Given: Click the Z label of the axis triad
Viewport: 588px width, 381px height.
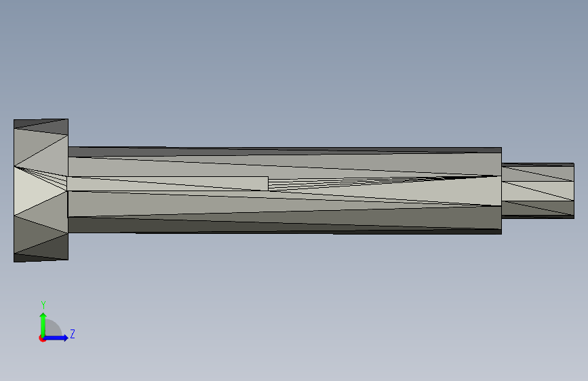Looking at the screenshot, I should pos(73,334).
